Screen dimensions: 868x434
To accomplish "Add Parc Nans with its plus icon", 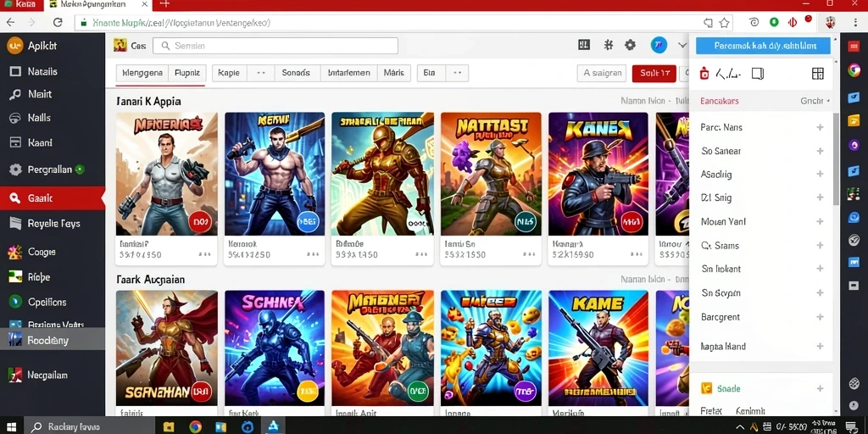I will point(820,127).
